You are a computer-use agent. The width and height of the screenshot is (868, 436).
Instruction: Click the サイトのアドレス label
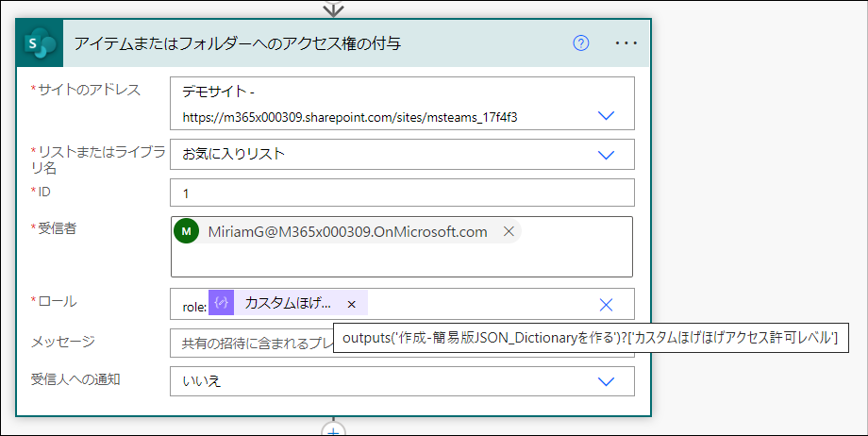coord(89,90)
